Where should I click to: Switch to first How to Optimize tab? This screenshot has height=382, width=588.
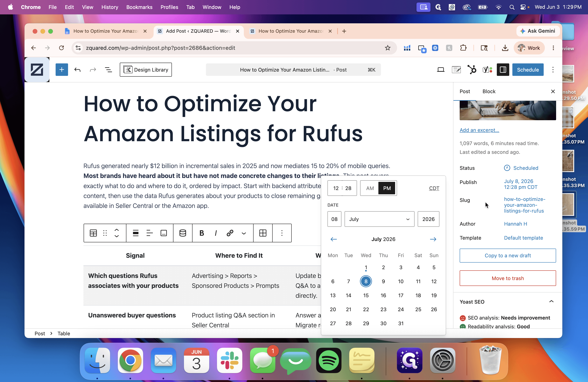[x=106, y=31]
